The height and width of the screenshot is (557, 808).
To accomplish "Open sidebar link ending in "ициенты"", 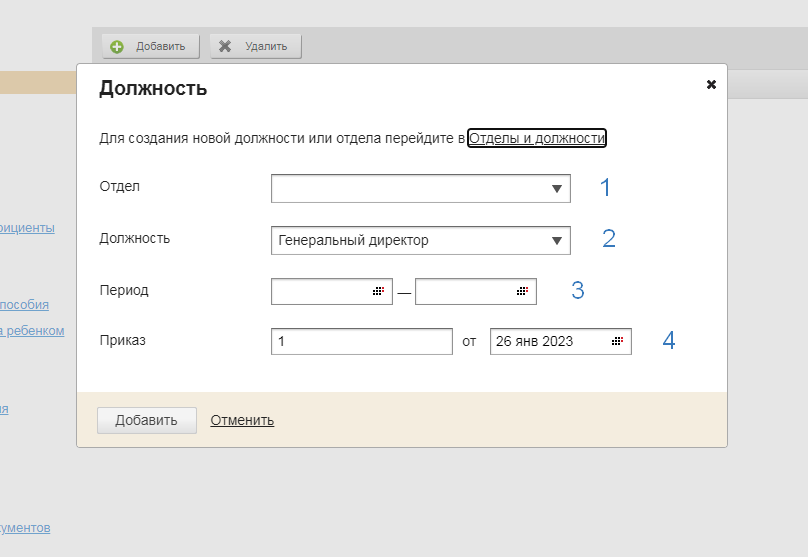I will [x=27, y=227].
